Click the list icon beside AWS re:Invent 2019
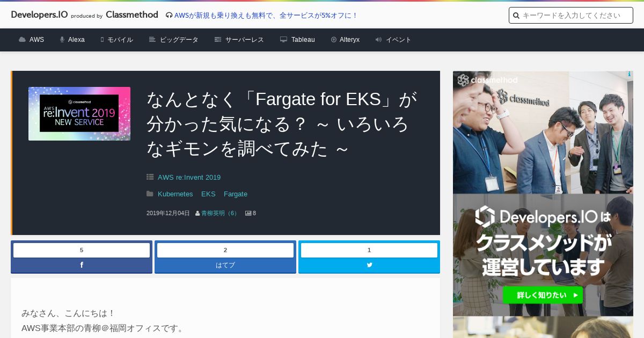 click(150, 177)
